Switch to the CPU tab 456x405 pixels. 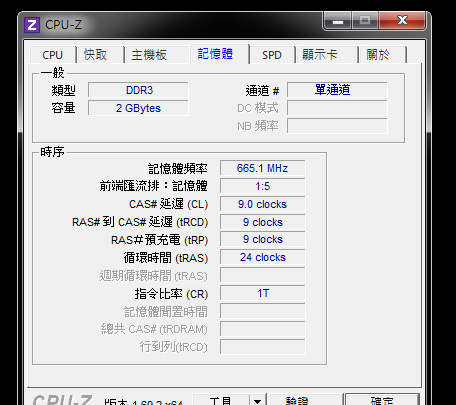(53, 55)
